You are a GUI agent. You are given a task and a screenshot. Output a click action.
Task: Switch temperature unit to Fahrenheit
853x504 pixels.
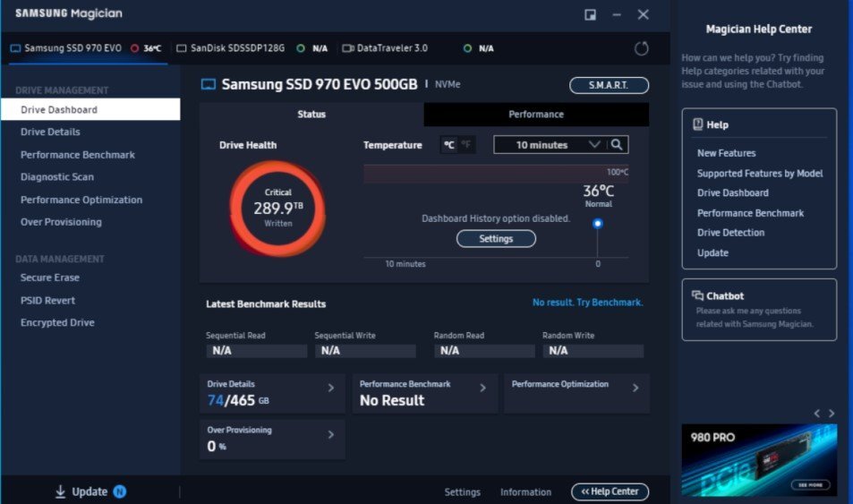pyautogui.click(x=466, y=145)
